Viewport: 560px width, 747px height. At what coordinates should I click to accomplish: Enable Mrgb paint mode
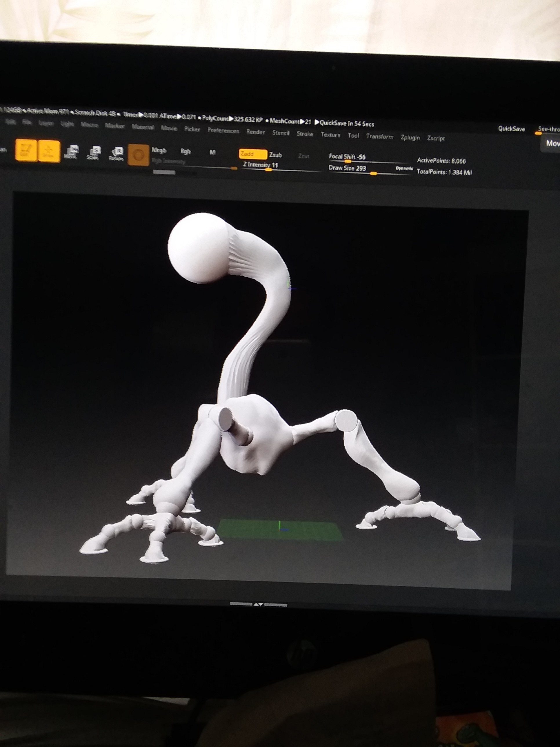(x=159, y=150)
